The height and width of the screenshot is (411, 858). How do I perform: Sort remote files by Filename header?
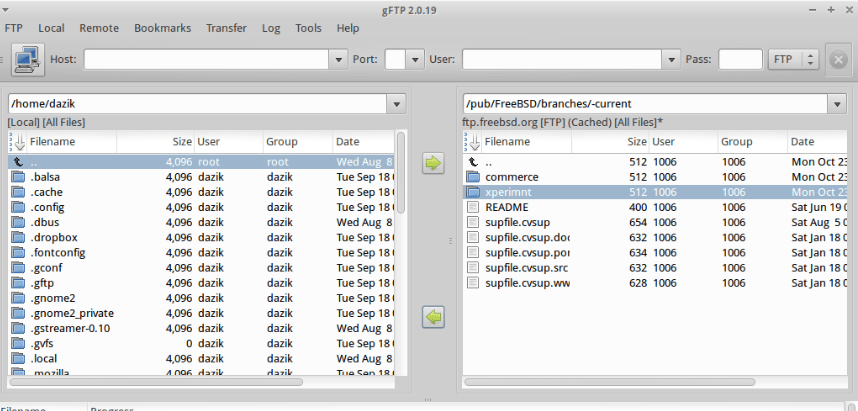(x=526, y=142)
